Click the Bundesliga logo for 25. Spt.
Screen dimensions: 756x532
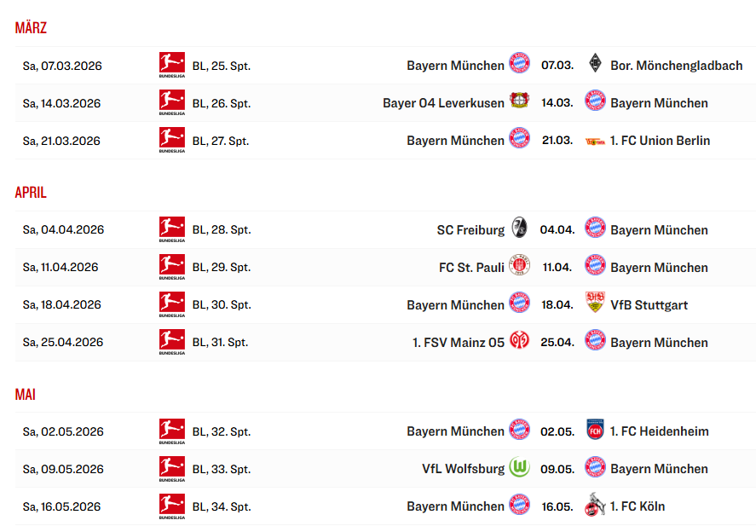[171, 65]
